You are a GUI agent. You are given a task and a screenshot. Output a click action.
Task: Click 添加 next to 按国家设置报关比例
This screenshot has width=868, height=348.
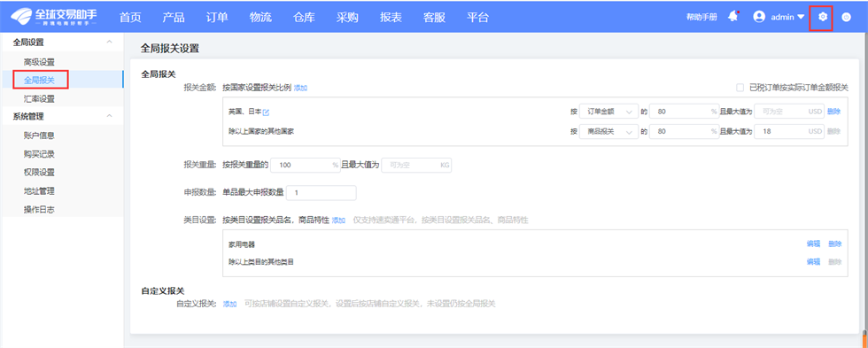(300, 88)
